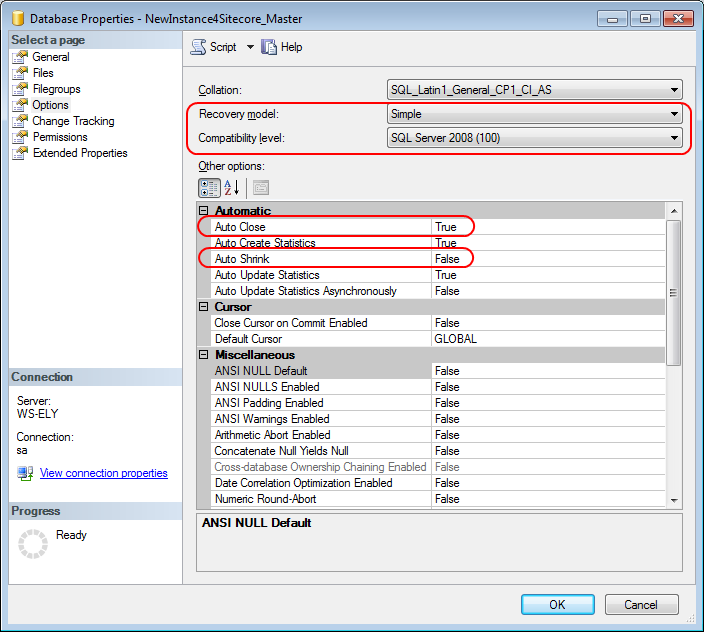Open the Recovery model dropdown
The height and width of the screenshot is (632, 704).
pyautogui.click(x=675, y=114)
